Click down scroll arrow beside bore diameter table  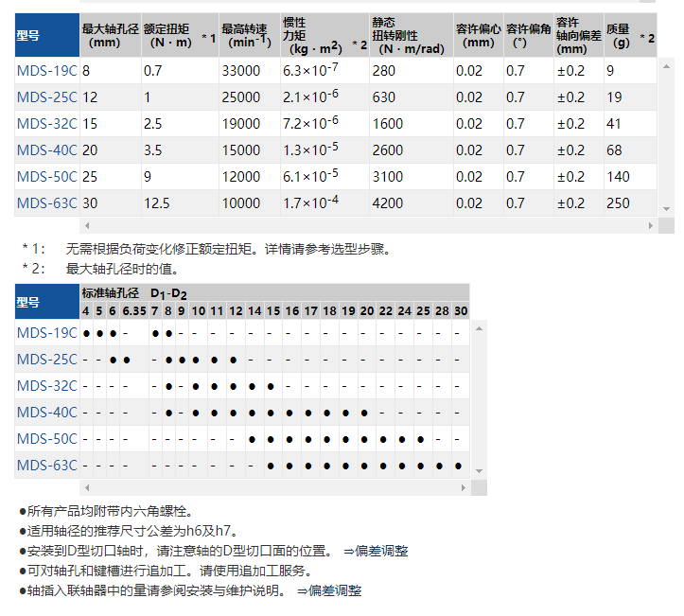479,471
